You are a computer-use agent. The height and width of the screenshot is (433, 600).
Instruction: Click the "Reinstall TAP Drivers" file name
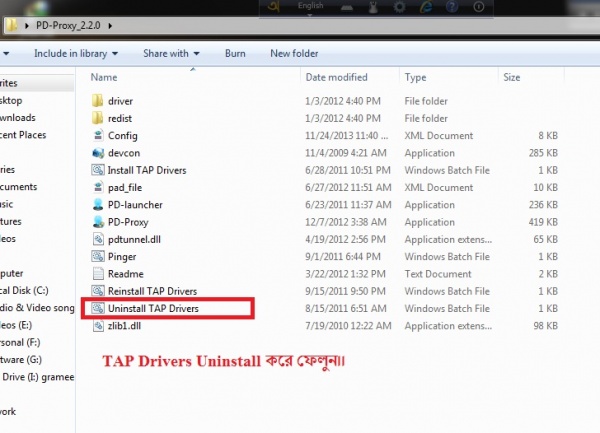pos(152,291)
